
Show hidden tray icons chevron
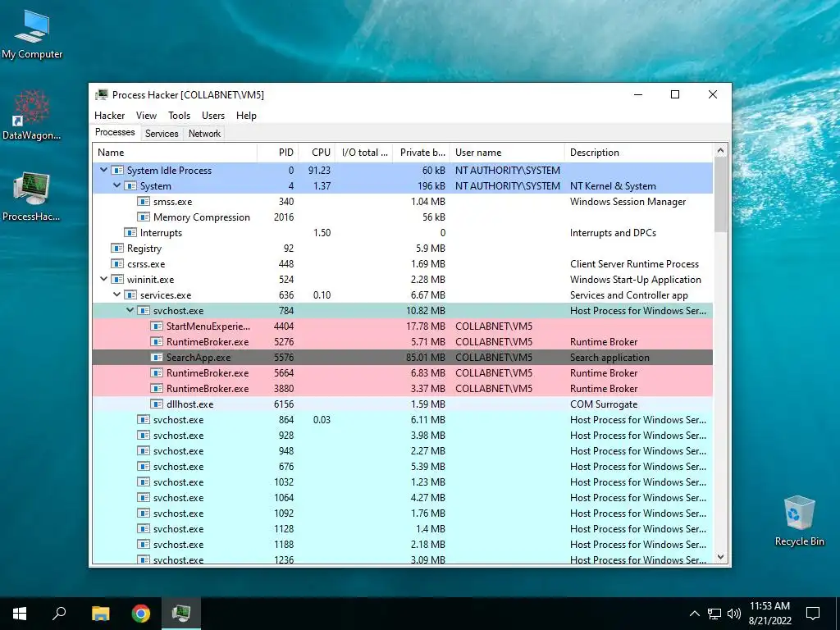click(x=694, y=614)
